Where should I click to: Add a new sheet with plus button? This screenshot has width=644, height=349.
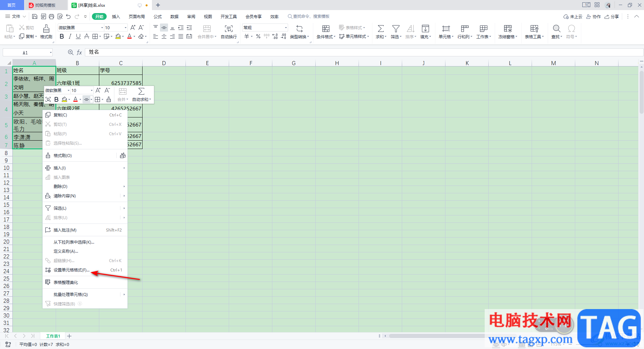69,336
